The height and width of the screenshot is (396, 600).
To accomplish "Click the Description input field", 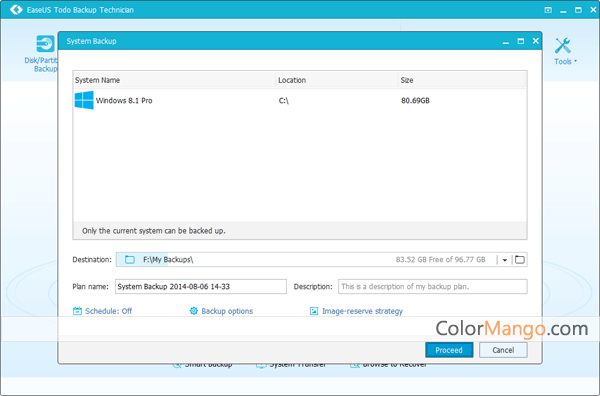I will point(433,287).
